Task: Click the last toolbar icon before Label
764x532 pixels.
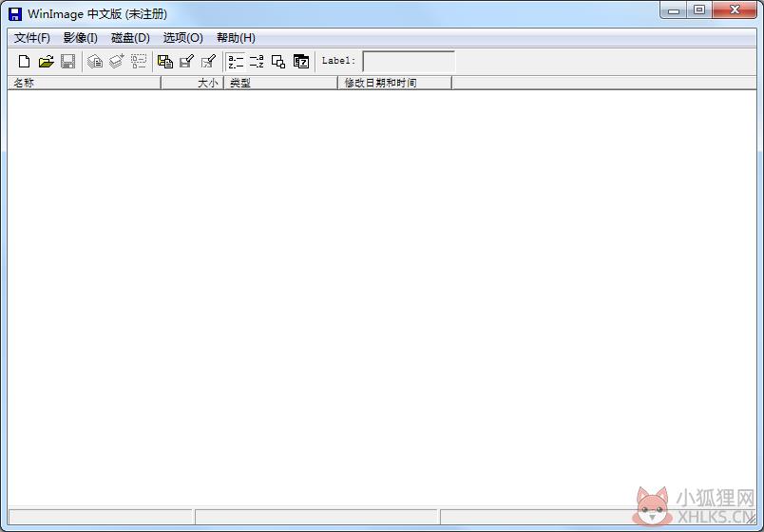Action: click(301, 62)
